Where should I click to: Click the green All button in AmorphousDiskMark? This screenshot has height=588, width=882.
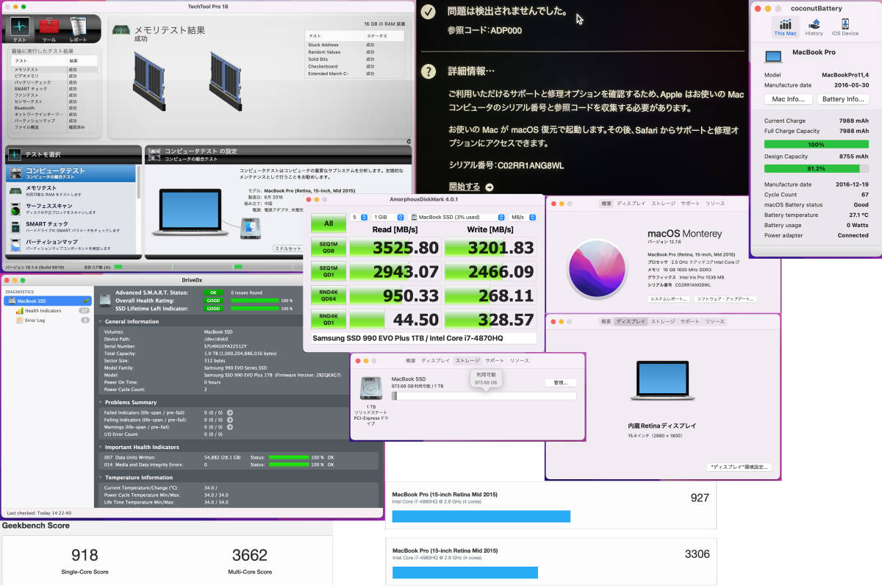[x=328, y=223]
